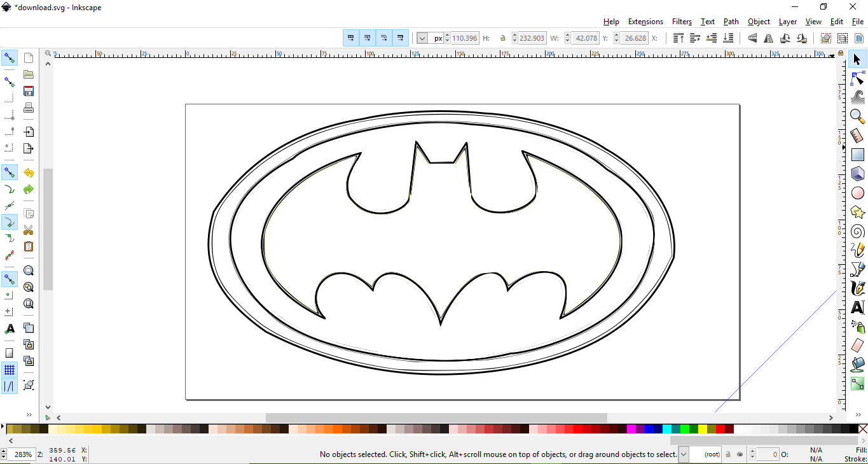Adjust the H: height stepper
Image resolution: width=868 pixels, height=464 pixels.
[448, 38]
